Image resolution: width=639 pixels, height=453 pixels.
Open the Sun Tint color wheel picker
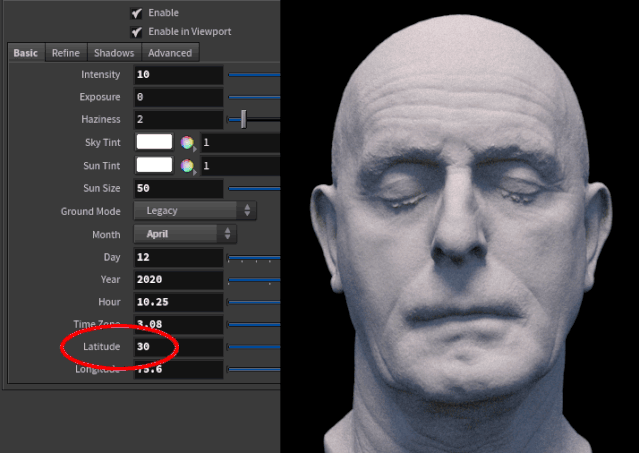tap(187, 166)
